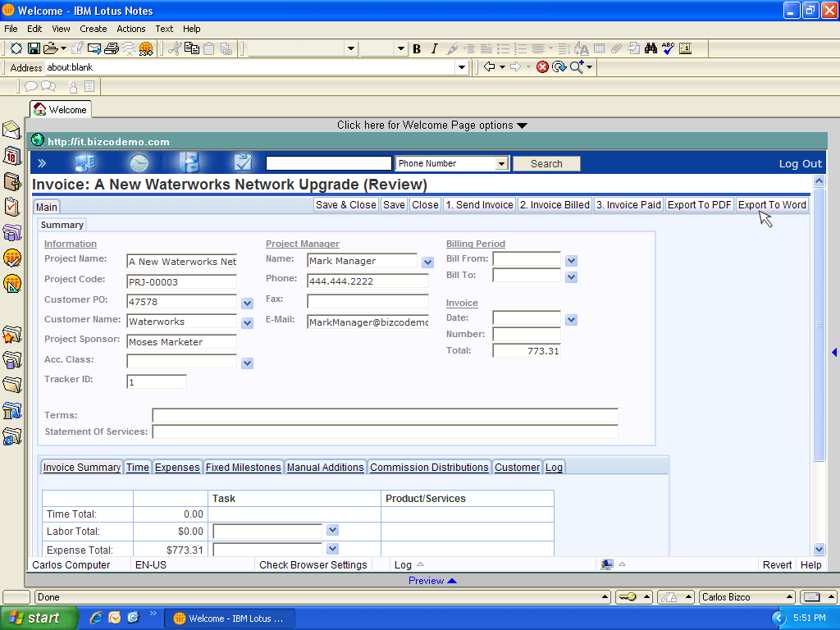Screen dimensions: 840x630
Task: Click the clock icon in blue navigation bar
Action: coord(139,163)
